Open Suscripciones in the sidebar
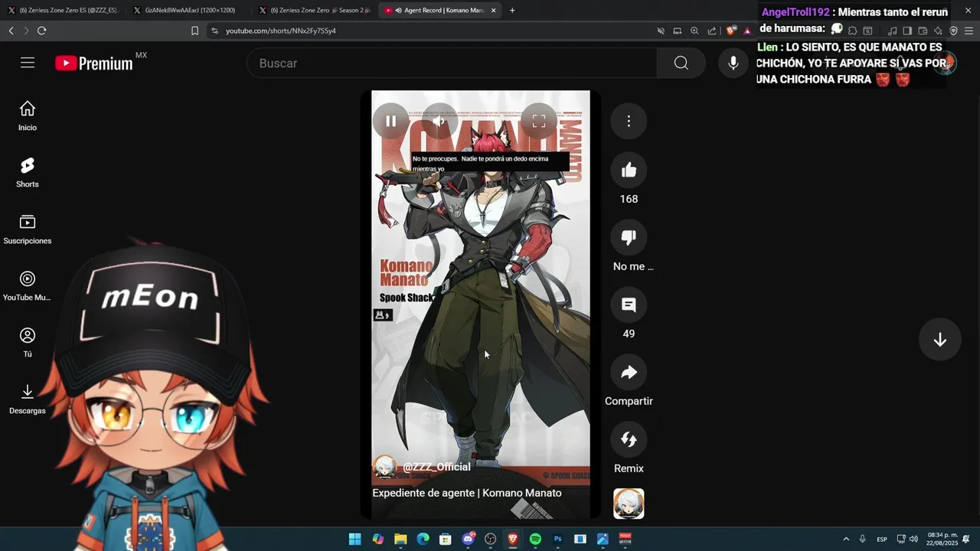The image size is (980, 551). (x=28, y=229)
